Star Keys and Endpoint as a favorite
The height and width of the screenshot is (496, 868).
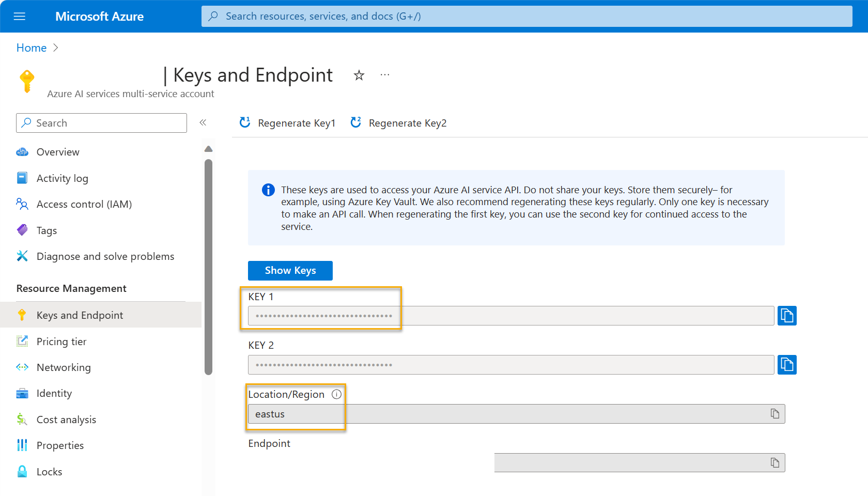359,75
